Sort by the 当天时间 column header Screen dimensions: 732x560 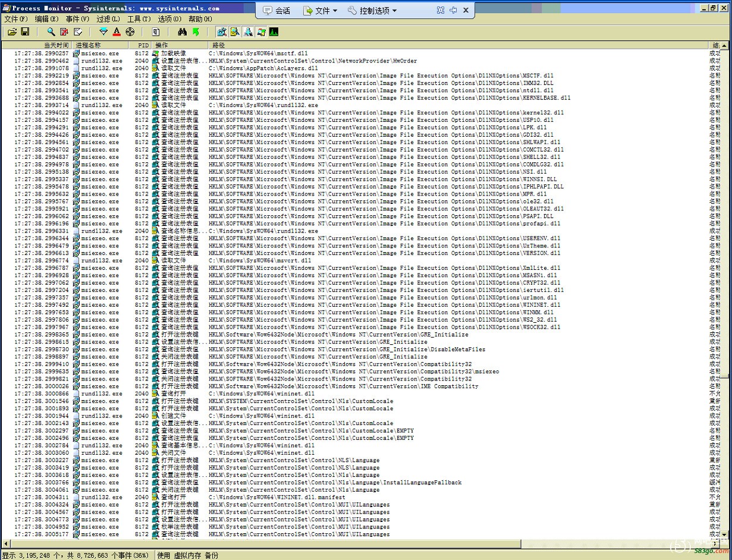point(37,45)
